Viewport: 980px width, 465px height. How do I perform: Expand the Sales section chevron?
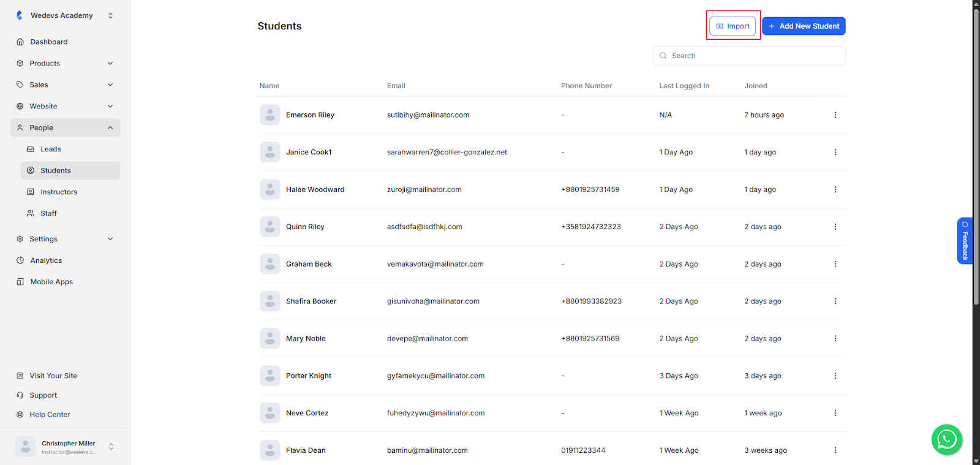point(110,85)
